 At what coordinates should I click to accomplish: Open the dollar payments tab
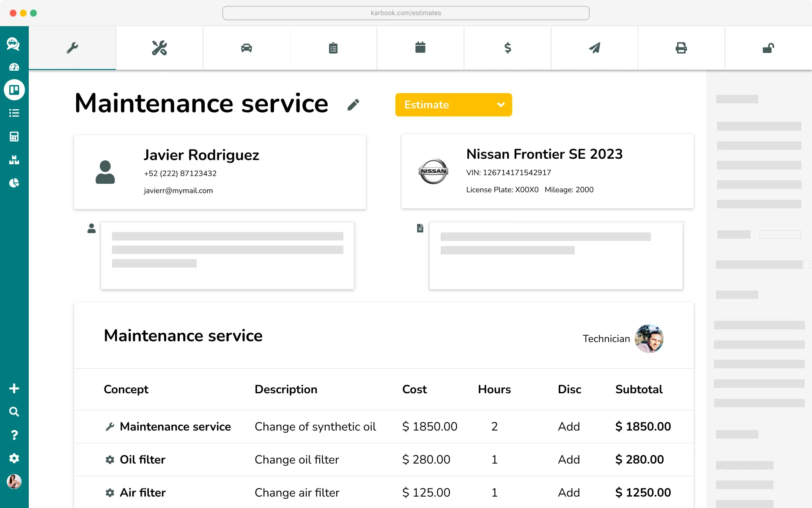(507, 48)
